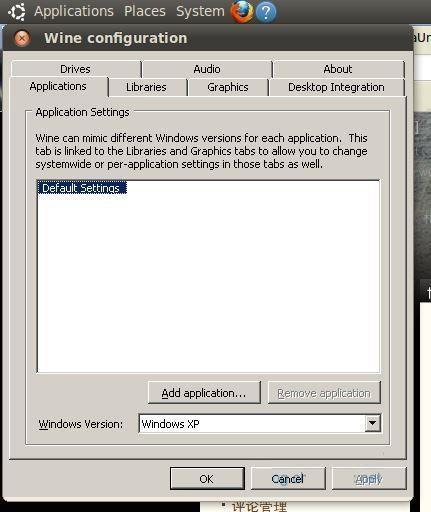Open the Places menu
Viewport: 431px width, 512px height.
[145, 11]
